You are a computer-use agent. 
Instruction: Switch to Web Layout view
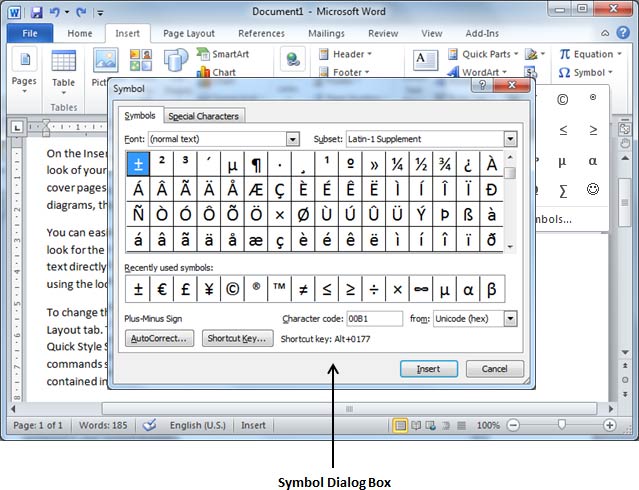click(431, 426)
